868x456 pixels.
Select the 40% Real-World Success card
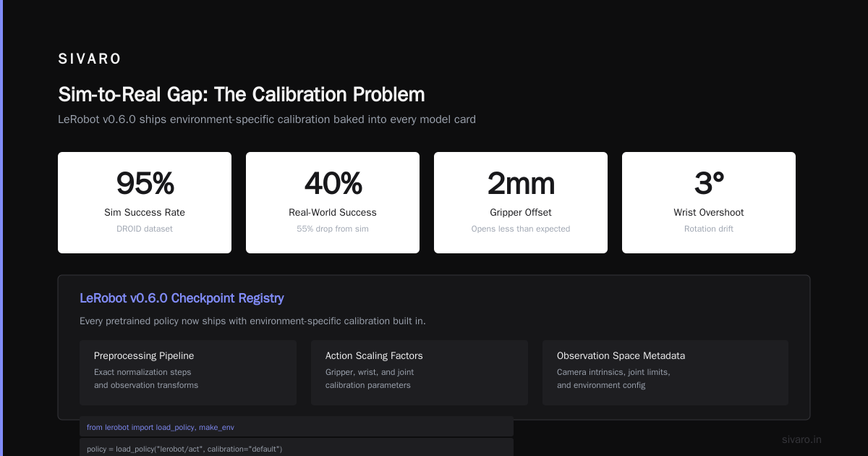[x=333, y=203]
